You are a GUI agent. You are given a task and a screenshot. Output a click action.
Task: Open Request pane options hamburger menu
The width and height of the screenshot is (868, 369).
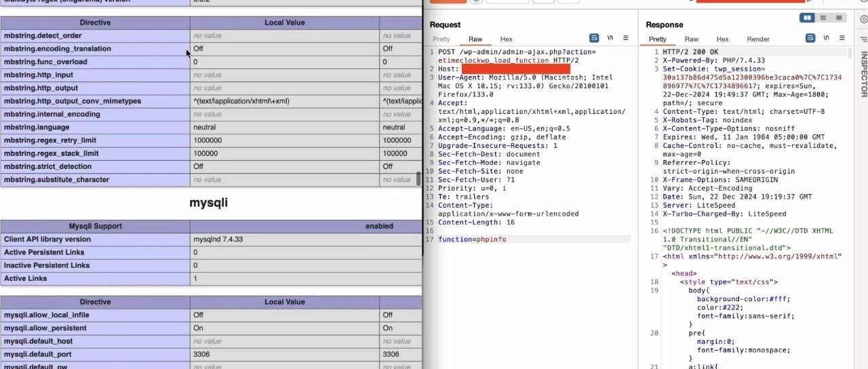[626, 39]
